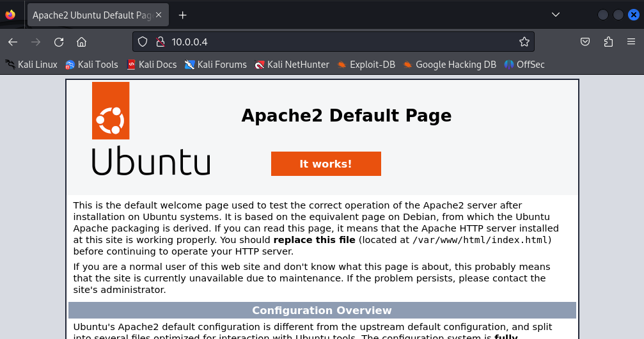The height and width of the screenshot is (339, 644).
Task: Open the Kali NetHunter bookmark
Action: 292,65
